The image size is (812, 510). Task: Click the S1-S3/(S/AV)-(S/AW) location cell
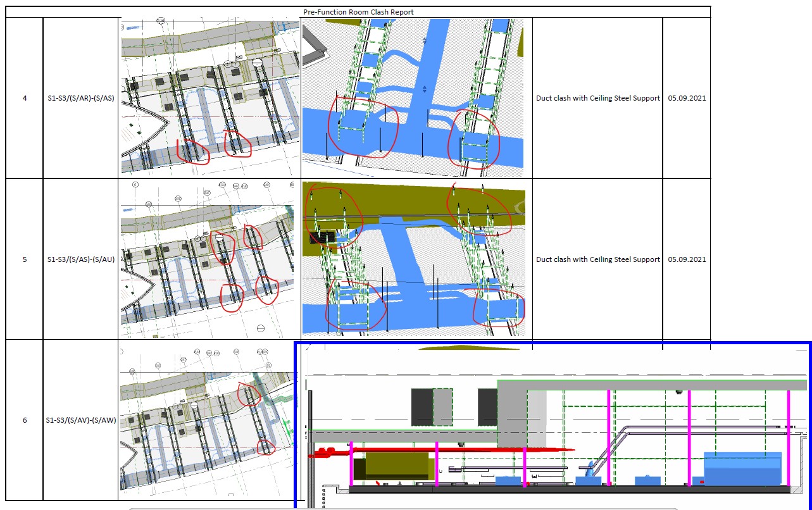[80, 420]
